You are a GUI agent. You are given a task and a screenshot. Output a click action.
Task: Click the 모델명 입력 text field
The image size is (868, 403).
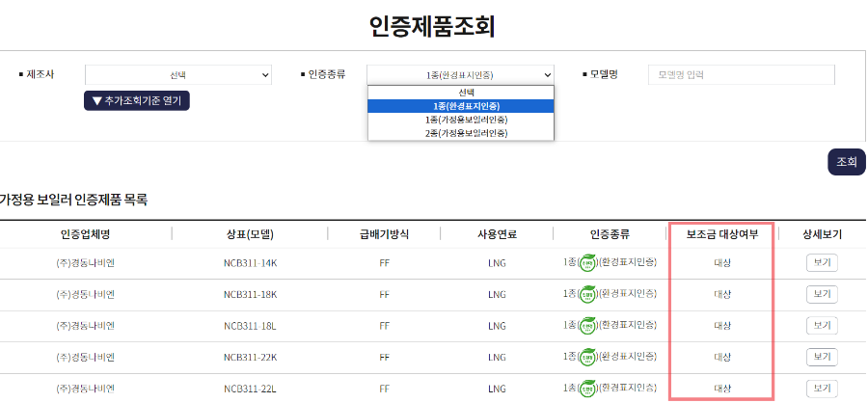(742, 75)
